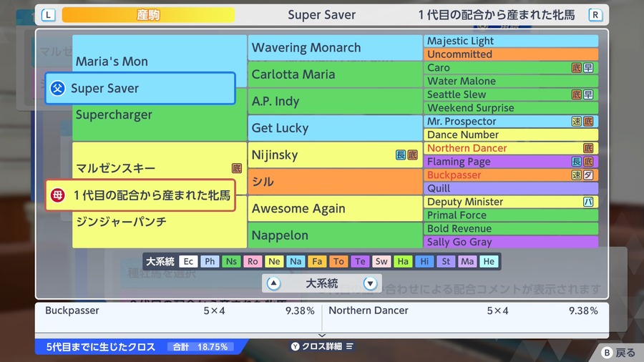Click the 底 icon on Seattle Slew row
This screenshot has width=644, height=362.
pyautogui.click(x=577, y=94)
